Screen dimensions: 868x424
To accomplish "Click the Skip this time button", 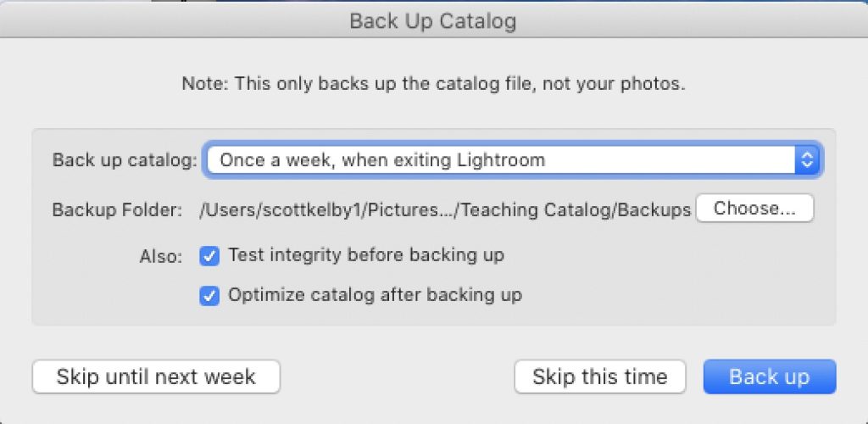I will click(x=599, y=377).
